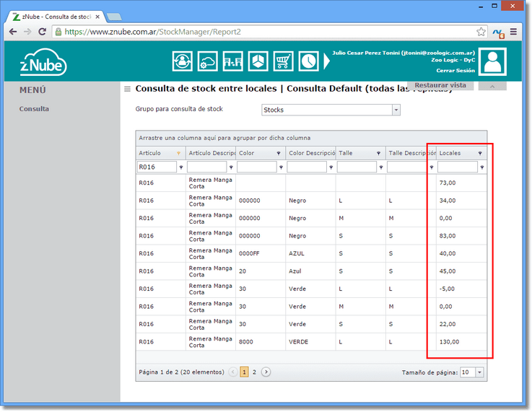
Task: Open filter menu on Artículo column header
Action: point(178,153)
